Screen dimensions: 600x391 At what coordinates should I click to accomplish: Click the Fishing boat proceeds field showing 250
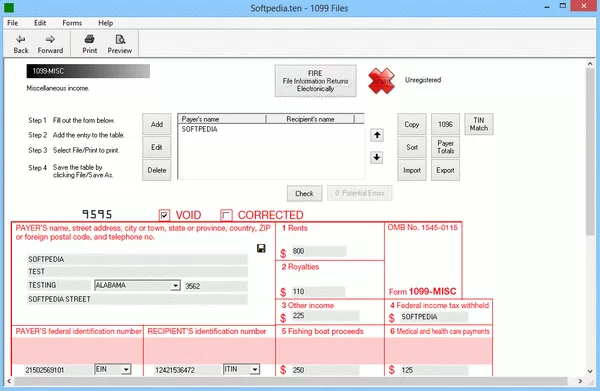tap(325, 370)
